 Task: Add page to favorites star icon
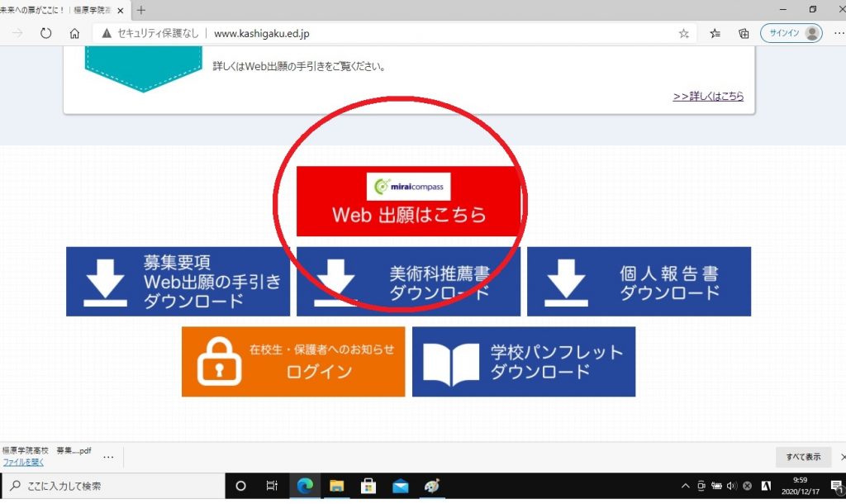(x=683, y=33)
